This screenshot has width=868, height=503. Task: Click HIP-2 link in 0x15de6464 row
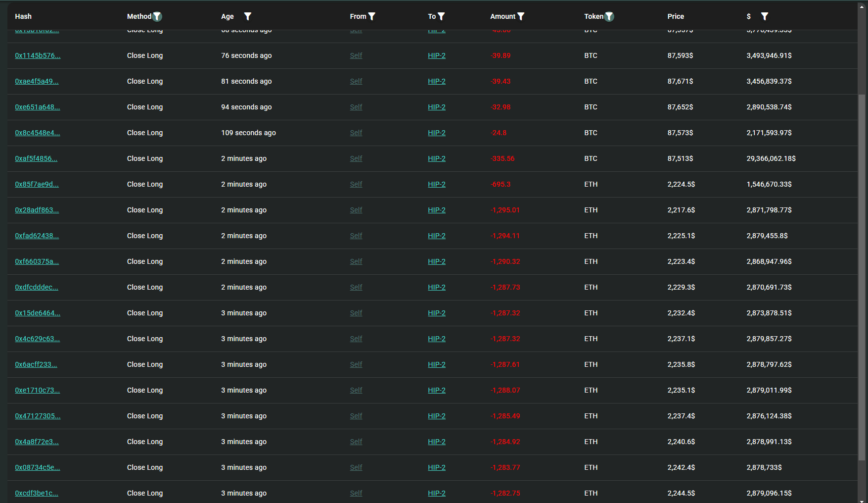click(x=437, y=313)
